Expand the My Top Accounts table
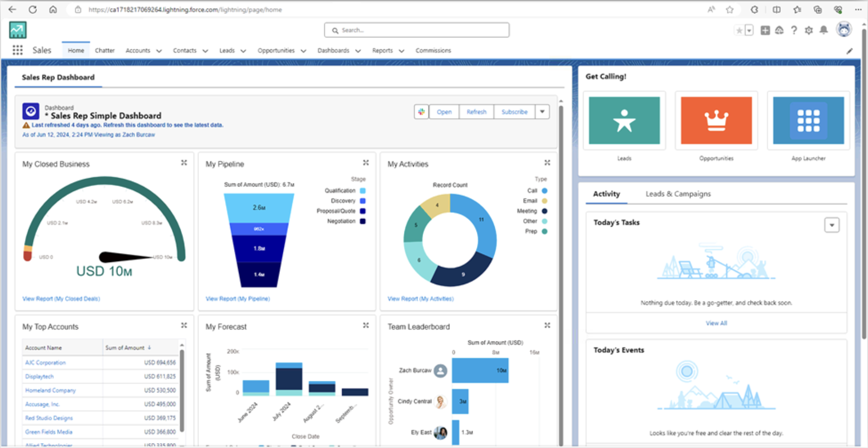This screenshot has height=448, width=868. tap(184, 326)
